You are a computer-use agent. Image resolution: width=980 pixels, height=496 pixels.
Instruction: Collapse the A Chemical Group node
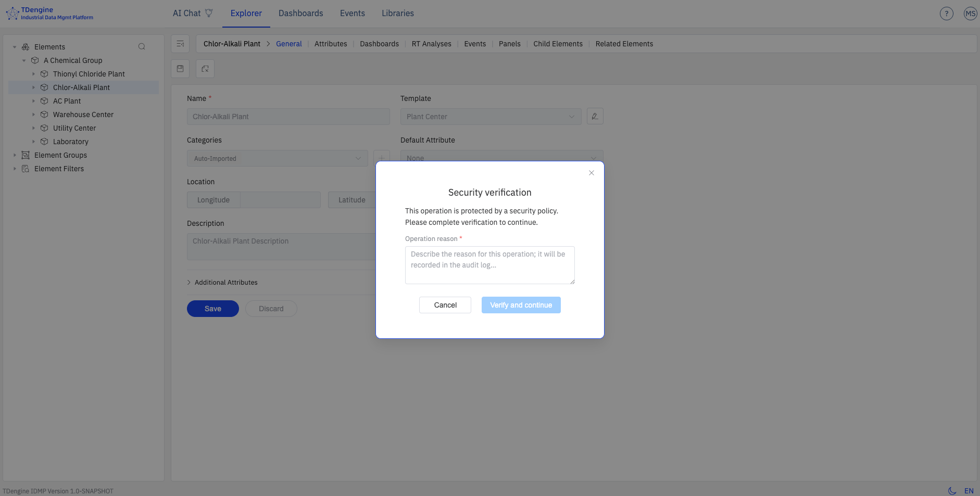[x=24, y=60]
